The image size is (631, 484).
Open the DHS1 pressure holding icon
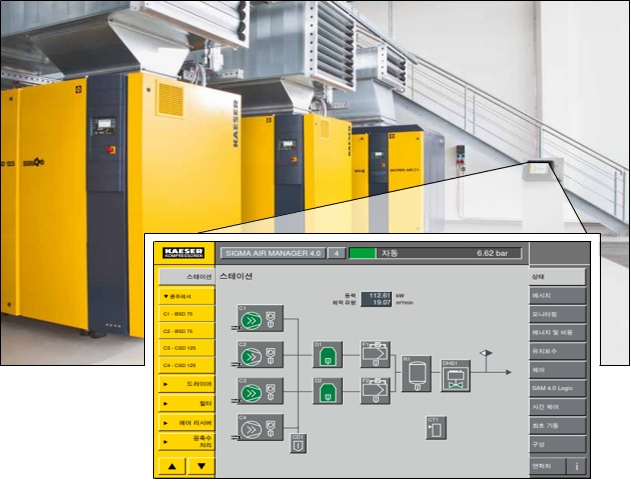point(456,376)
